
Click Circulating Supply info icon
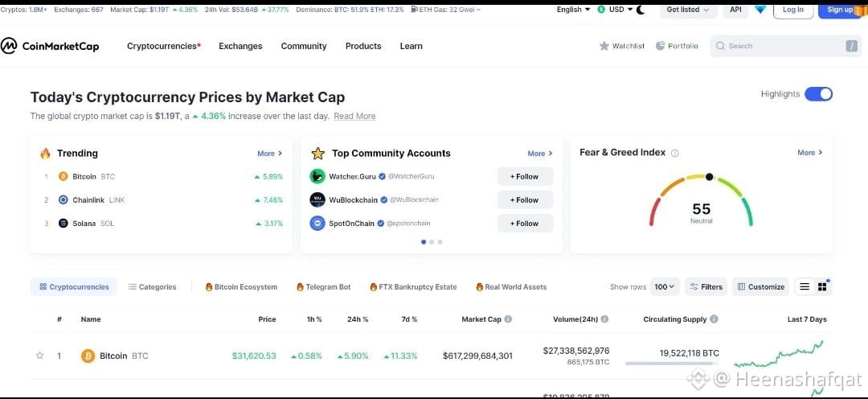(x=714, y=319)
